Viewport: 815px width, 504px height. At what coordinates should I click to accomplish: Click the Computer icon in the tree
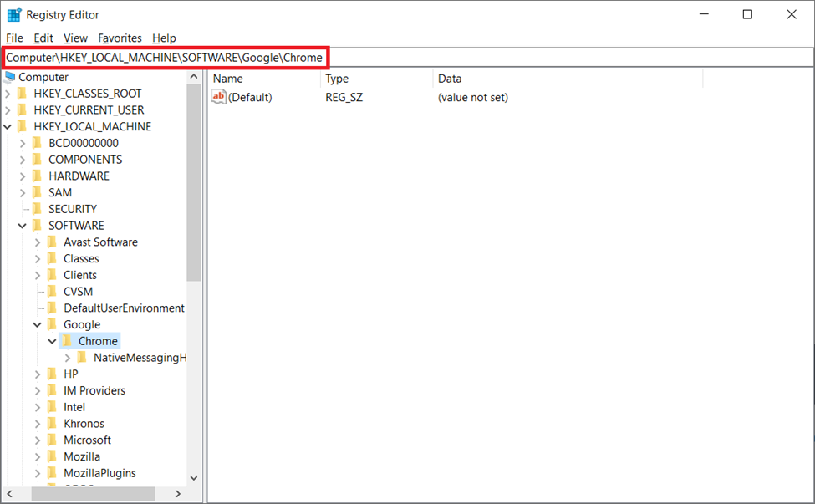(9, 77)
